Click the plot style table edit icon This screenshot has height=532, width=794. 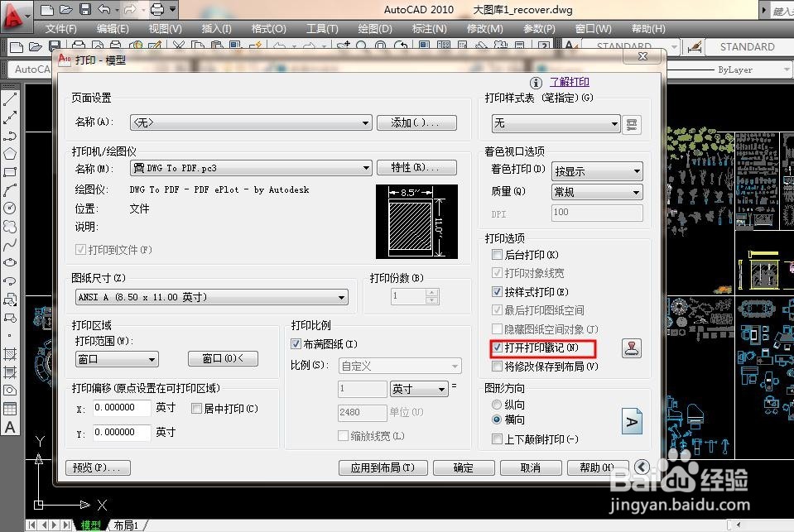(632, 125)
